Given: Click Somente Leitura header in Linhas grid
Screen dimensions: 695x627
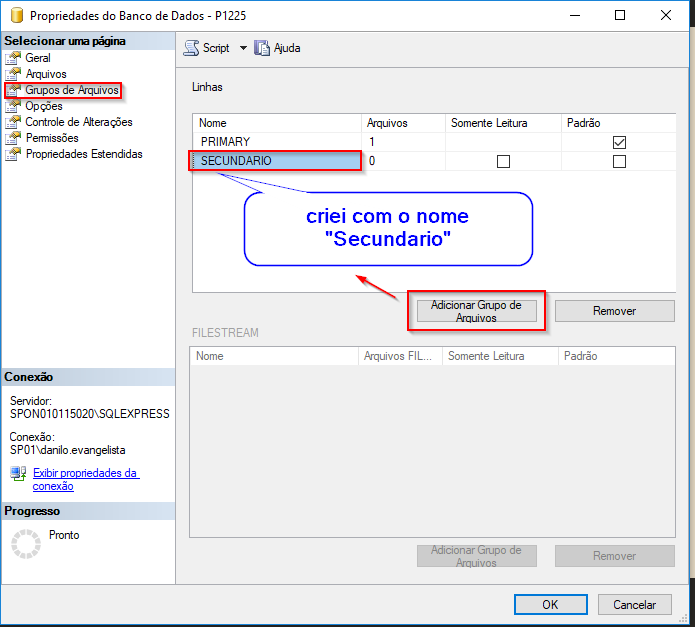Looking at the screenshot, I should [503, 123].
